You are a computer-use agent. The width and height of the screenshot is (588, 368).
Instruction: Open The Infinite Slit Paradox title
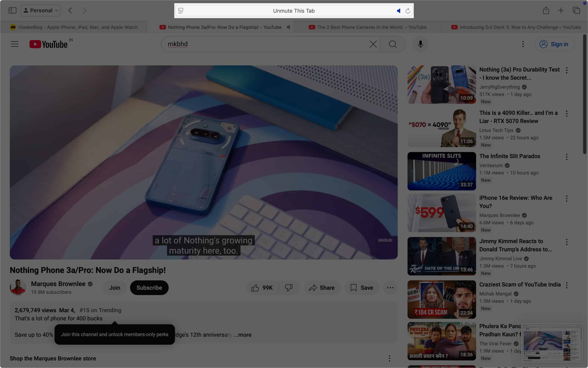510,156
